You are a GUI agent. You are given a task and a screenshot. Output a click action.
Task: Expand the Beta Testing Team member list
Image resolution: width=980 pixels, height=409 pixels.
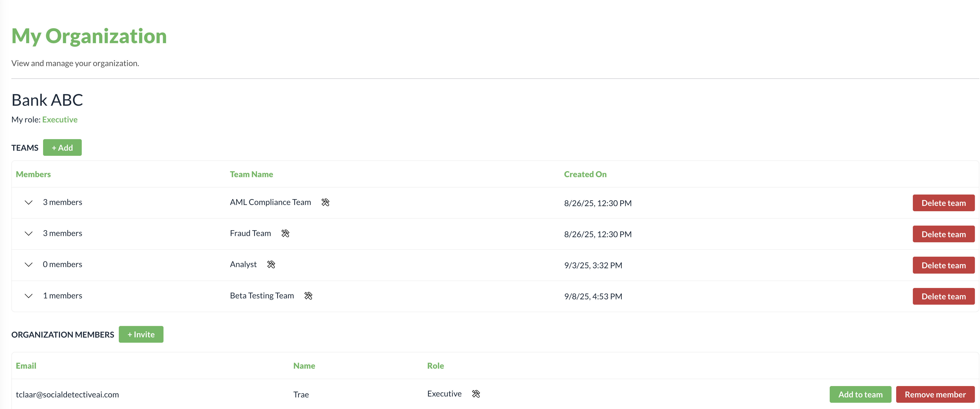[x=28, y=296]
